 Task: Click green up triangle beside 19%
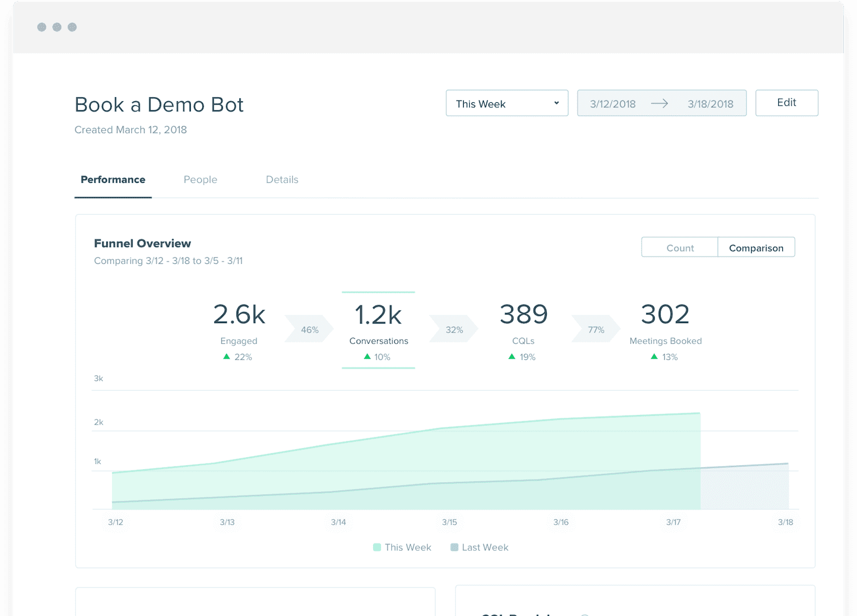click(512, 357)
